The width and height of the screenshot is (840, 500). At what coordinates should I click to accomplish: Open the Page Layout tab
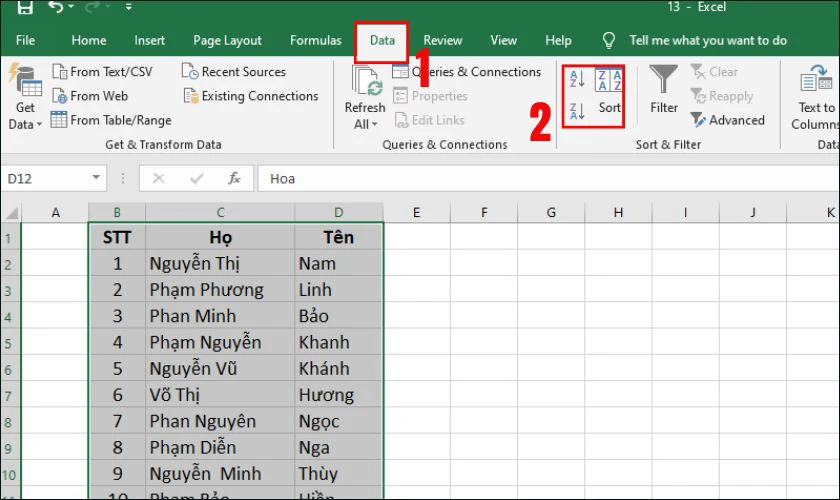point(227,40)
